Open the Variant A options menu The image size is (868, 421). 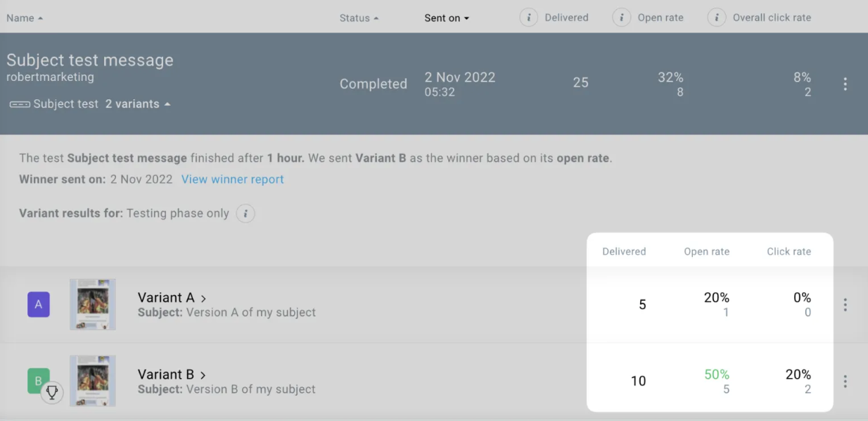tap(845, 304)
